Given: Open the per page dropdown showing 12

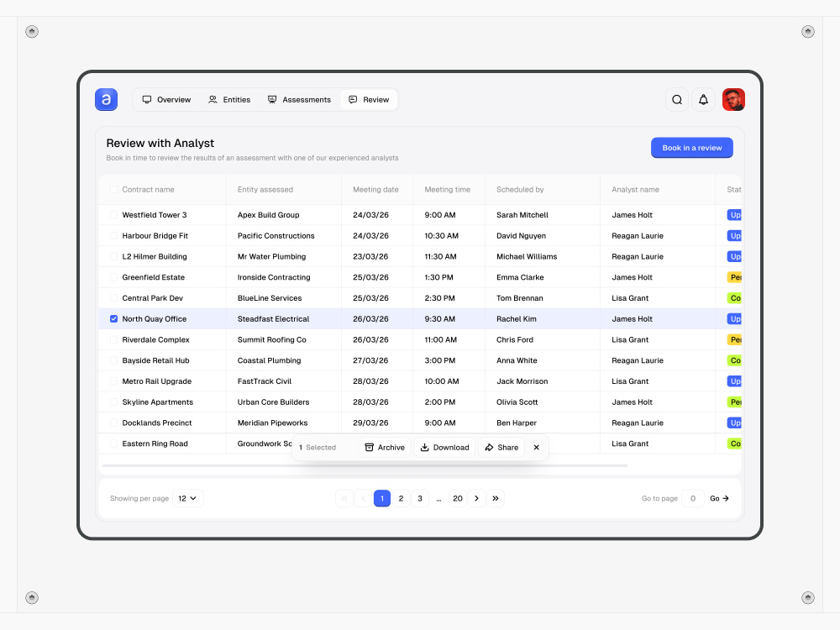Looking at the screenshot, I should (187, 498).
